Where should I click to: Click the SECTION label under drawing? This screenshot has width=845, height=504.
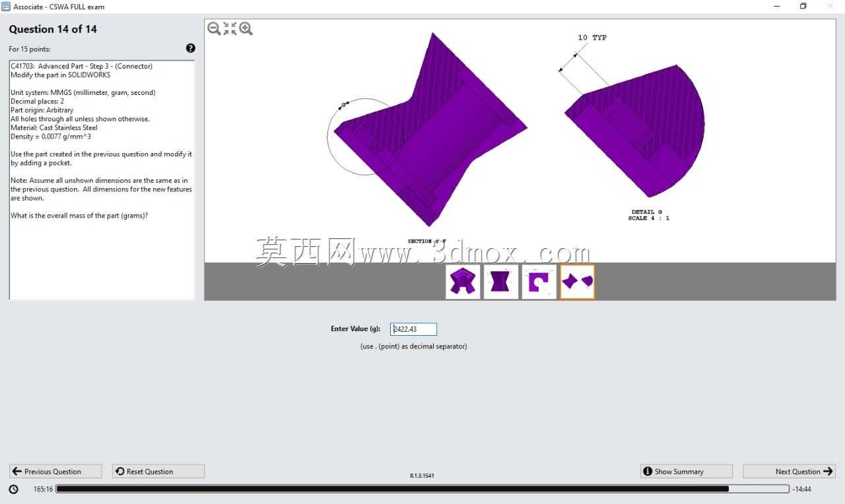coord(427,241)
